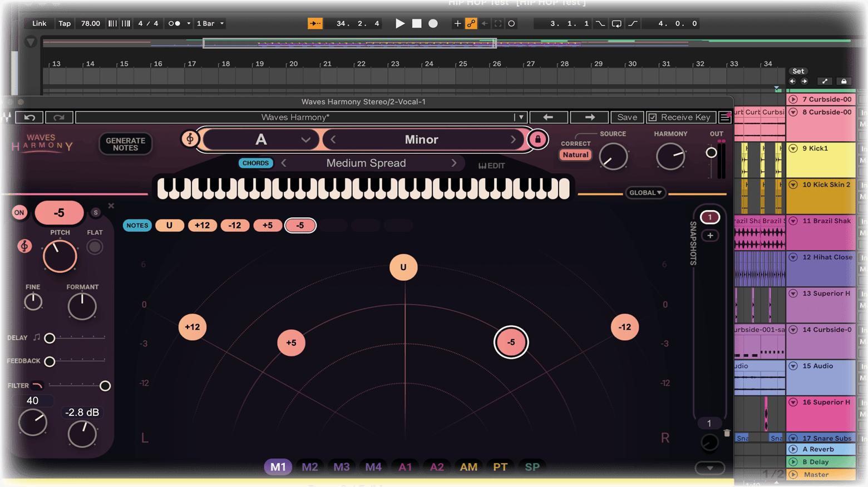This screenshot has width=868, height=487.
Task: Expand the GLOBAL dropdown menu
Action: pos(645,193)
